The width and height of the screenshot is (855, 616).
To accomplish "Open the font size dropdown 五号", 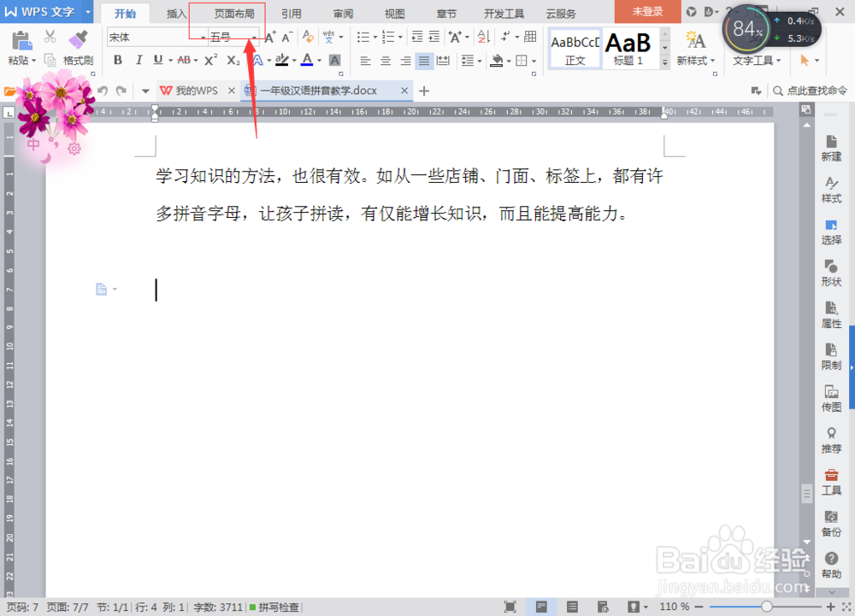I will 254,38.
